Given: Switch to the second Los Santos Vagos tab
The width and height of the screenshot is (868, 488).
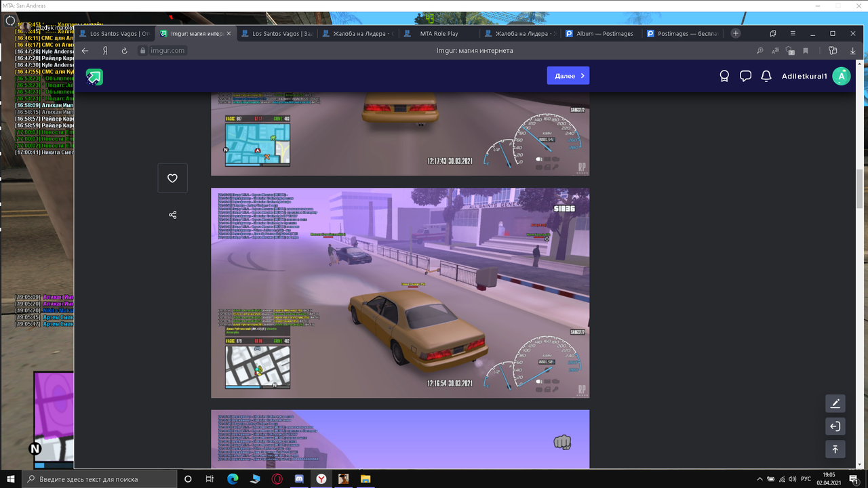Looking at the screenshot, I should [x=277, y=33].
